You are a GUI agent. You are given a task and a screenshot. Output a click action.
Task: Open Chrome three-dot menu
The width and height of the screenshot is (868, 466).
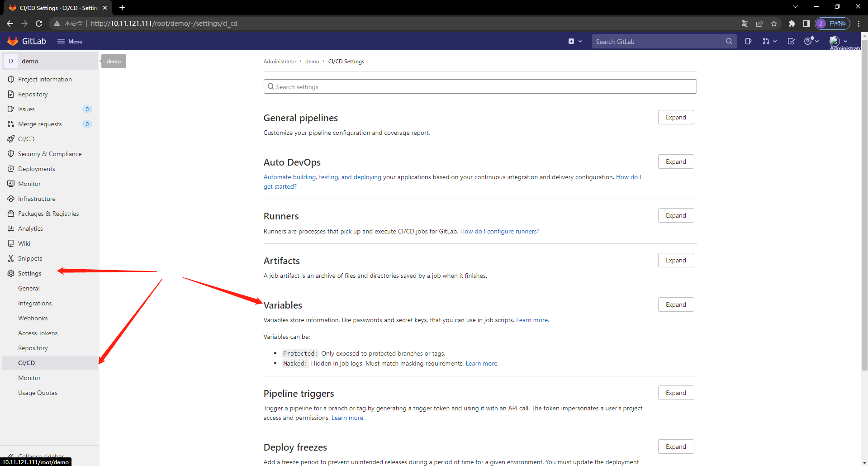859,24
